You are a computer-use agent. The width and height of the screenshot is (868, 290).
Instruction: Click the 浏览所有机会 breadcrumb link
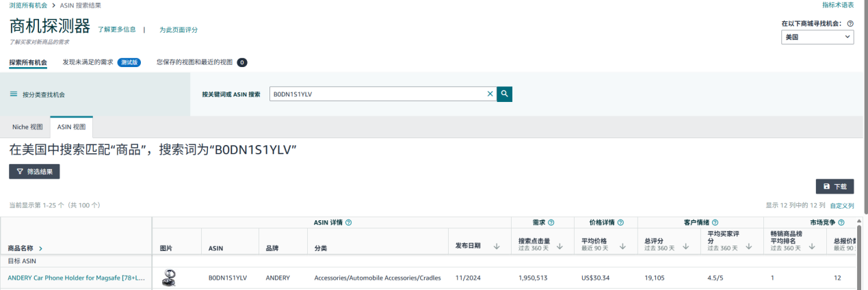[x=28, y=5]
